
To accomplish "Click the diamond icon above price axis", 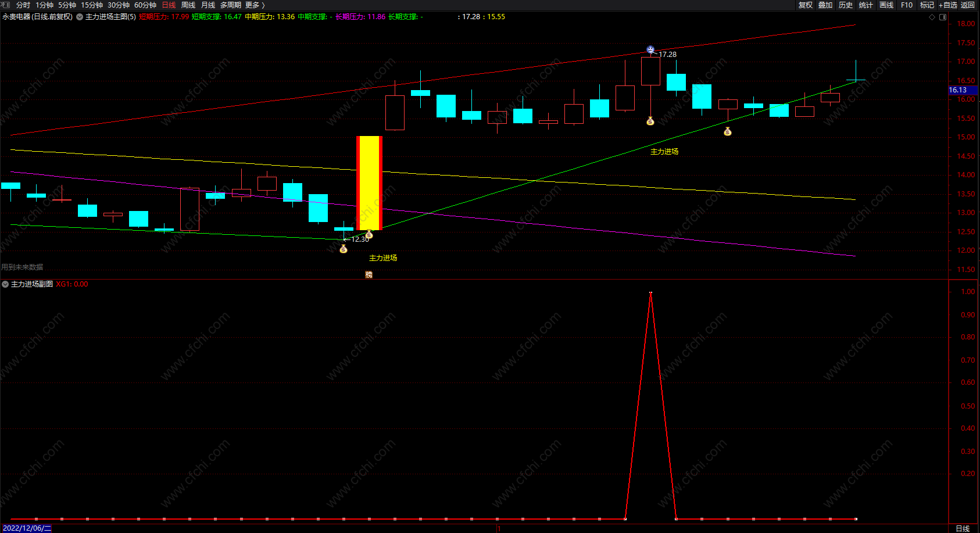I will click(932, 17).
